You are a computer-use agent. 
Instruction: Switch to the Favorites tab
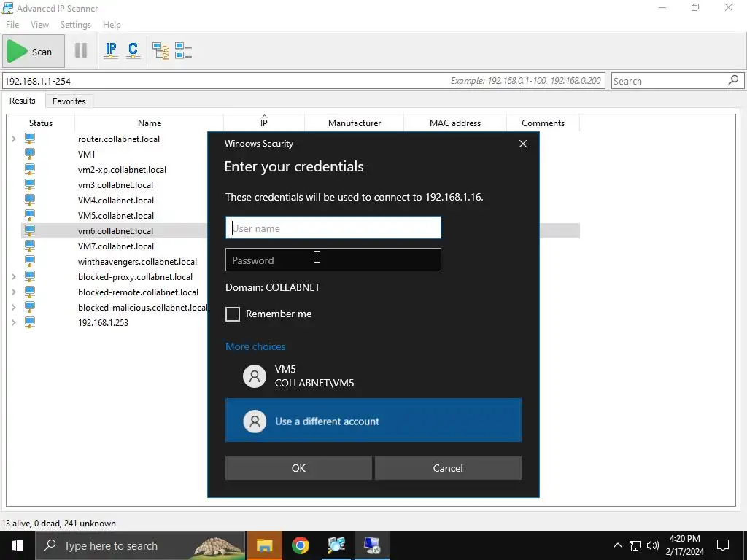coord(69,101)
